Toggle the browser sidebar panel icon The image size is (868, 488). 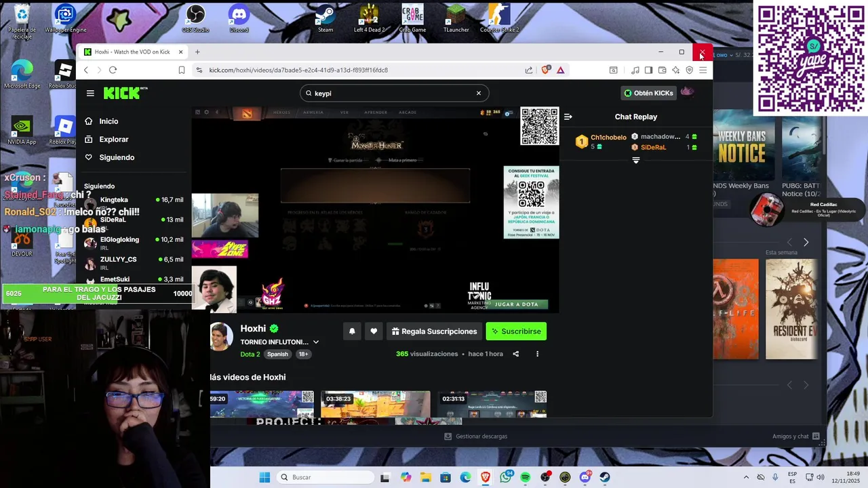pos(648,70)
